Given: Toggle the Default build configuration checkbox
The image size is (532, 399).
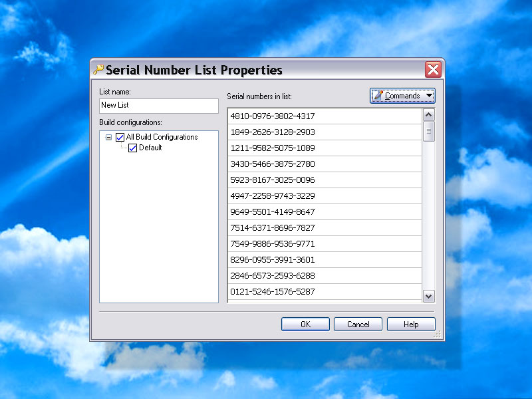Looking at the screenshot, I should pos(132,148).
